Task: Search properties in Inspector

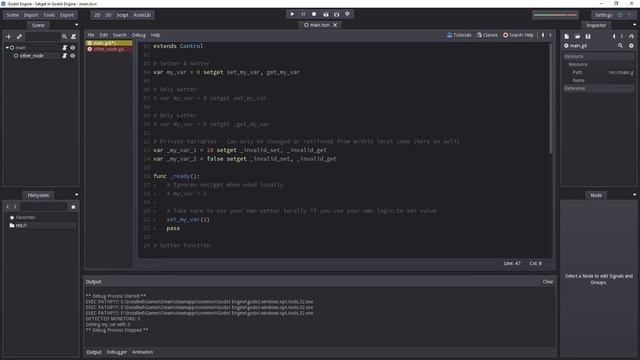Action: point(620,46)
